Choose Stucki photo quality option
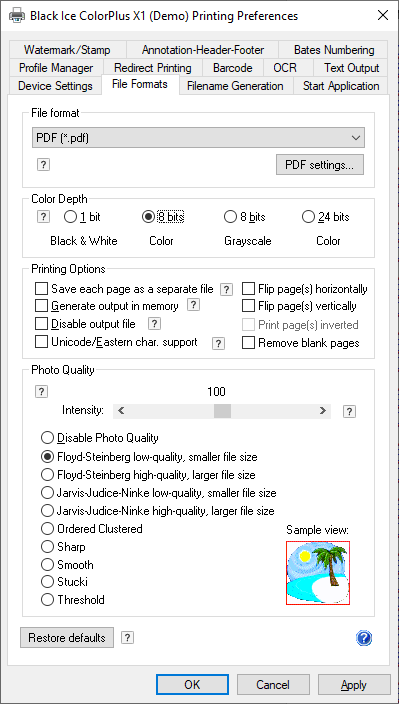Viewport: 399px width, 704px height. point(47,582)
